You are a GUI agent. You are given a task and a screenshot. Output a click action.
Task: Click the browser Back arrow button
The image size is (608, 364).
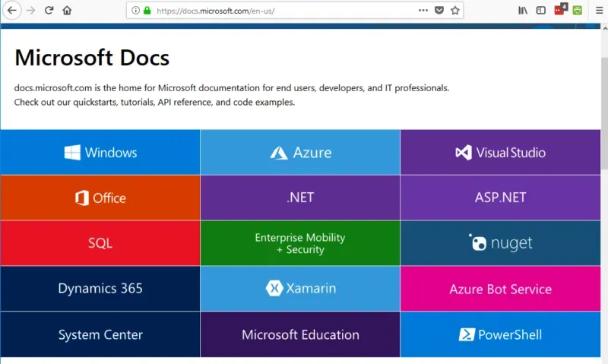click(12, 11)
